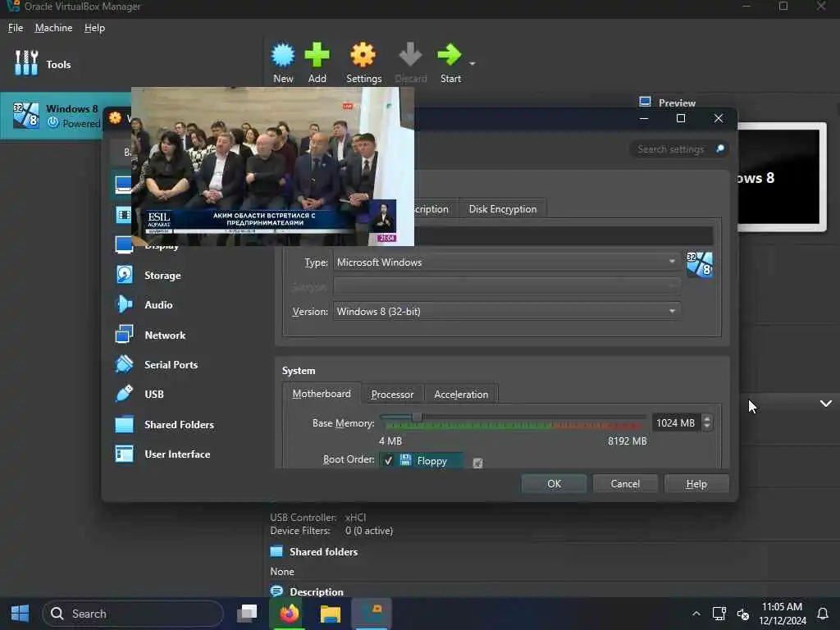This screenshot has width=840, height=630.
Task: Click the muted volume tray icon
Action: [x=743, y=614]
